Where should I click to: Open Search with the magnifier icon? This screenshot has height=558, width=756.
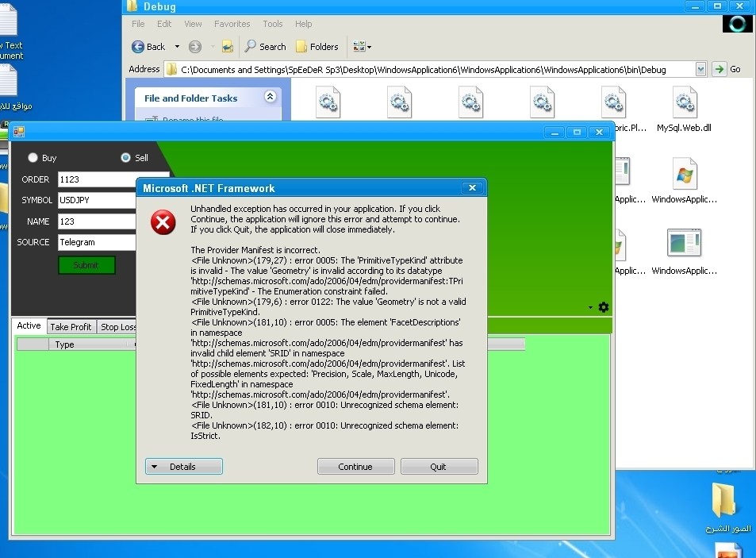pyautogui.click(x=251, y=47)
